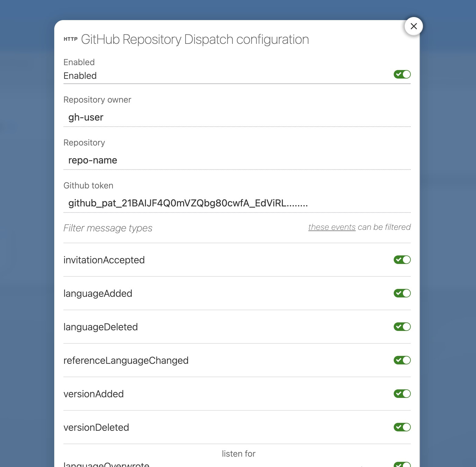
Task: Click the "Filter message types" heading
Action: click(108, 228)
